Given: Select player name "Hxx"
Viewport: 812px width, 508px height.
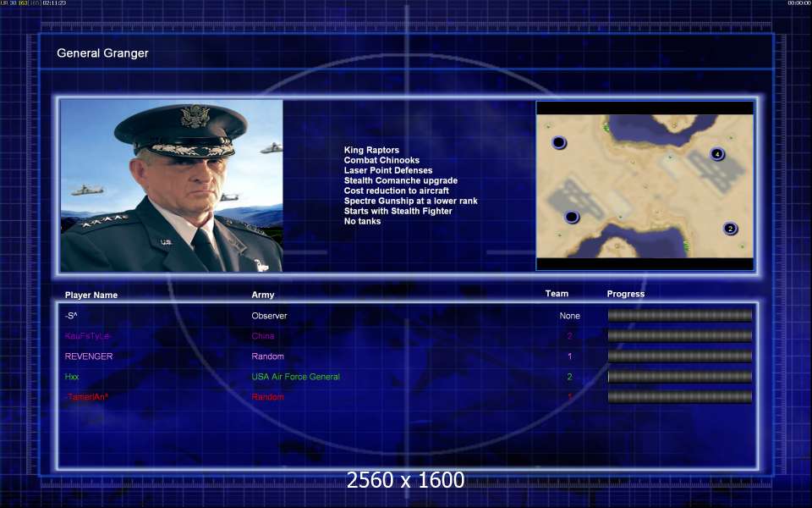Looking at the screenshot, I should 72,377.
